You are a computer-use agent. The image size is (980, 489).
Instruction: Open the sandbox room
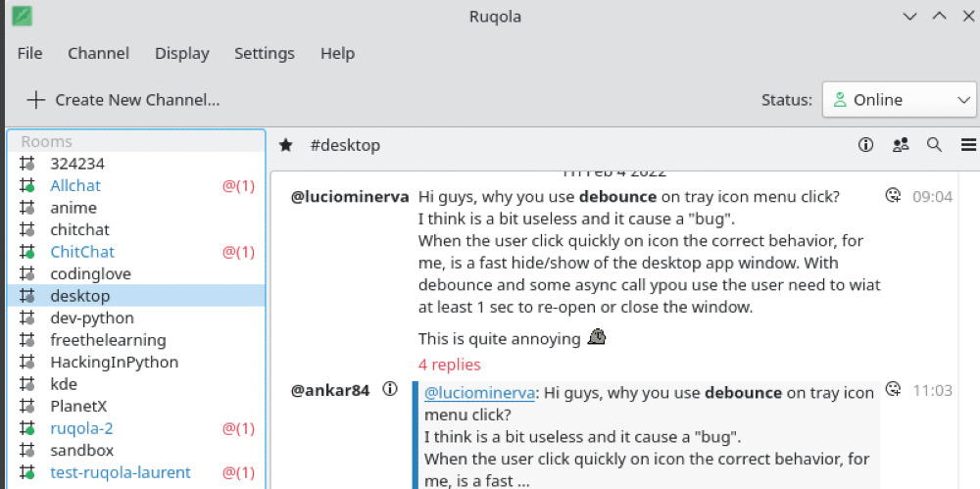(136, 450)
